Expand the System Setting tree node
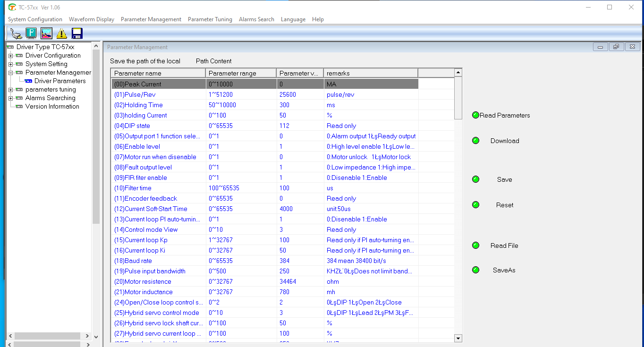644x347 pixels. [x=10, y=64]
